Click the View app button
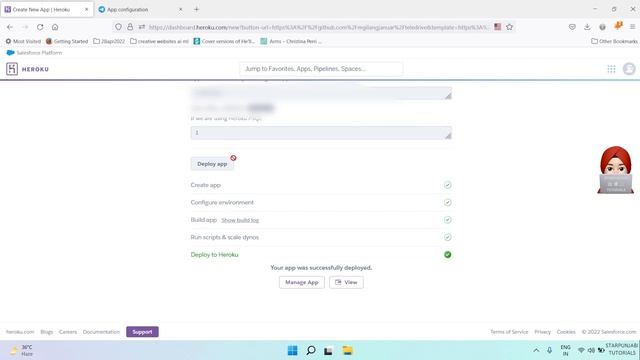 point(346,282)
